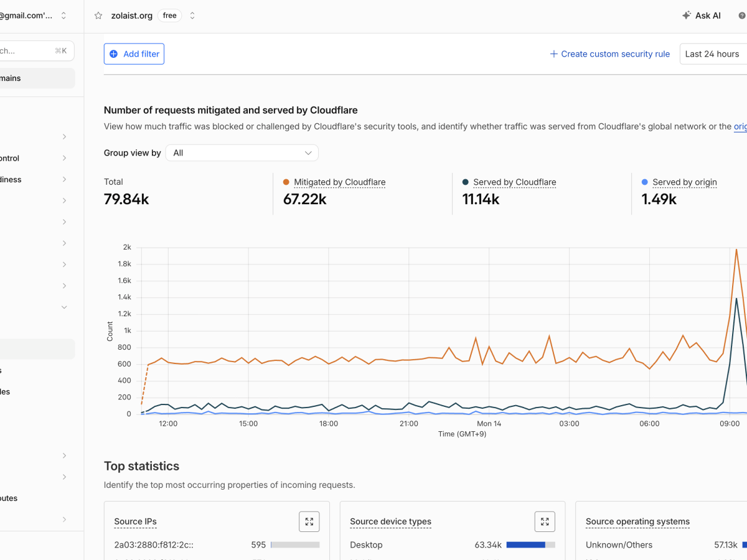This screenshot has width=747, height=560.
Task: Expand sidebar item ending in 'ontrol'
Action: coord(64,158)
